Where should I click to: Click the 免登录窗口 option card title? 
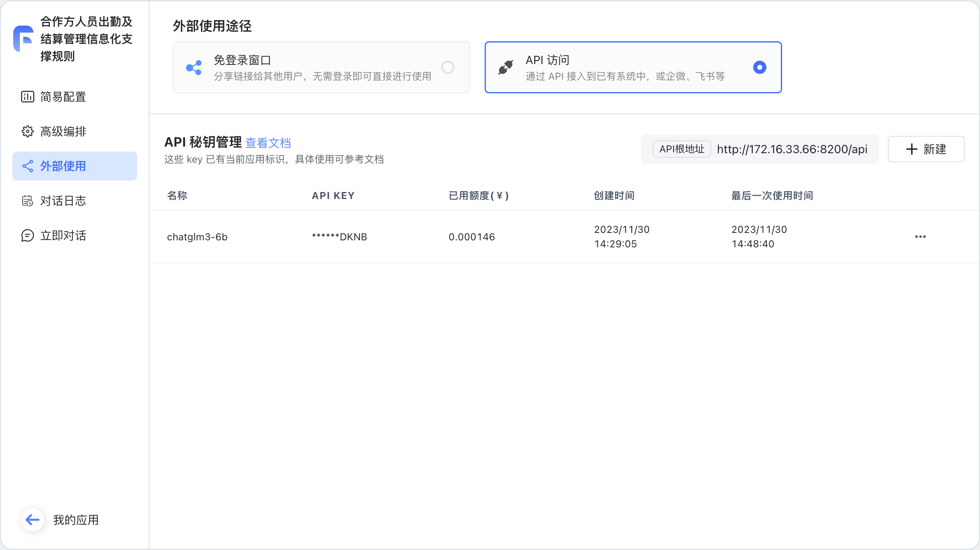point(242,60)
